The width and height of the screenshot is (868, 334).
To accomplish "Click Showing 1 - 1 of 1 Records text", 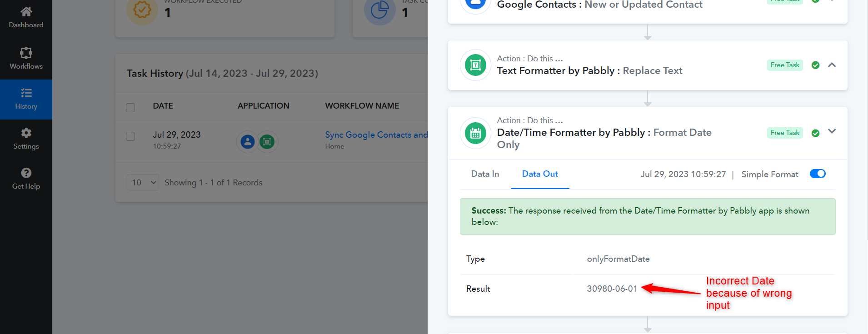I will click(213, 182).
